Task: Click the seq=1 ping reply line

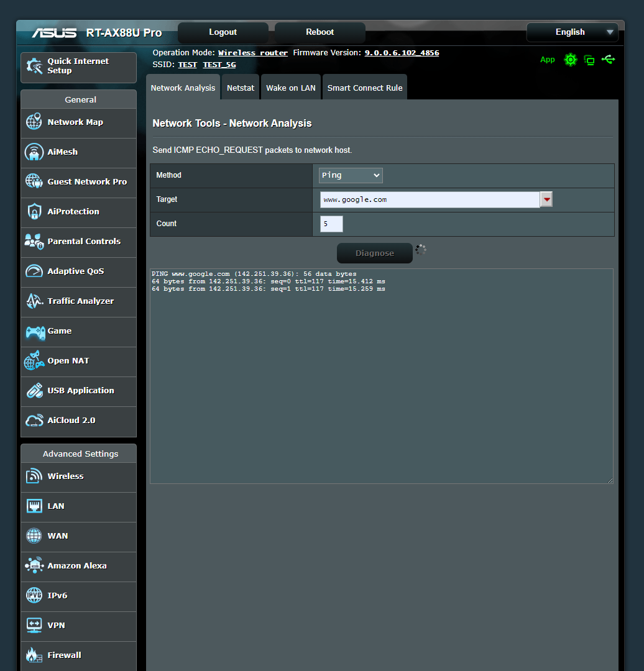Action: pos(269,289)
